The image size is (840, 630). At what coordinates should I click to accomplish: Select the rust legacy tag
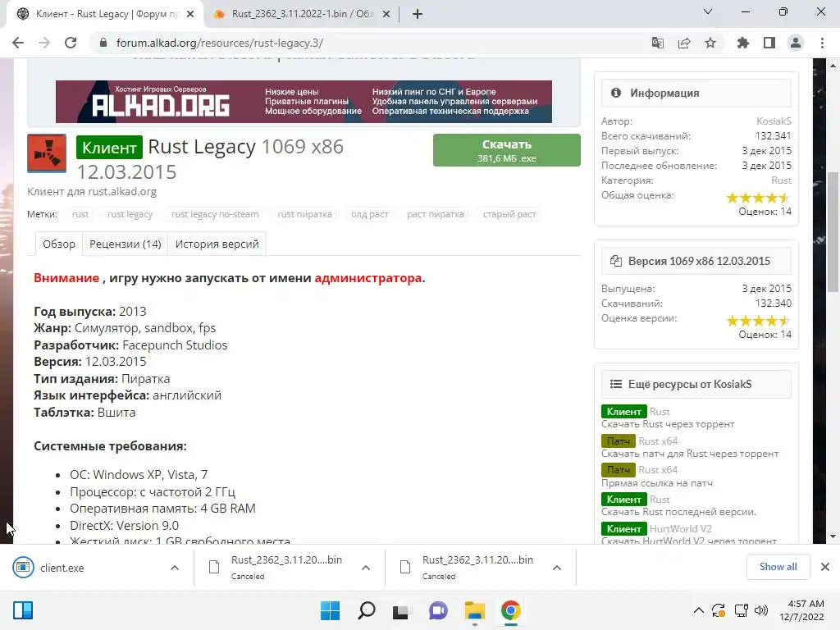130,214
